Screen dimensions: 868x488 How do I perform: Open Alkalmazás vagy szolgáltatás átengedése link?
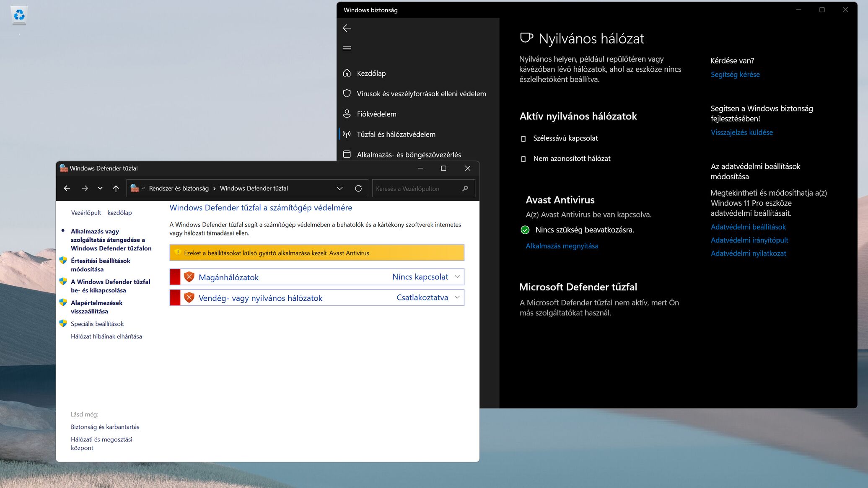click(x=111, y=240)
